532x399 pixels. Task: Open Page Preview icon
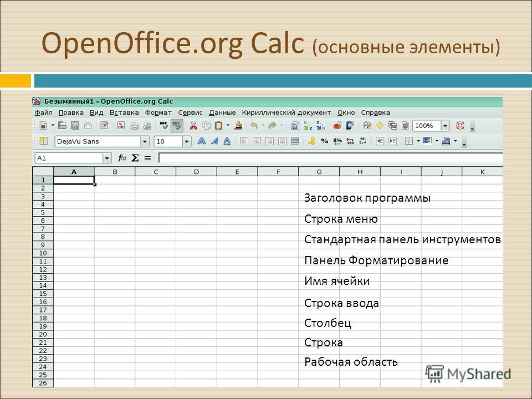pos(147,126)
